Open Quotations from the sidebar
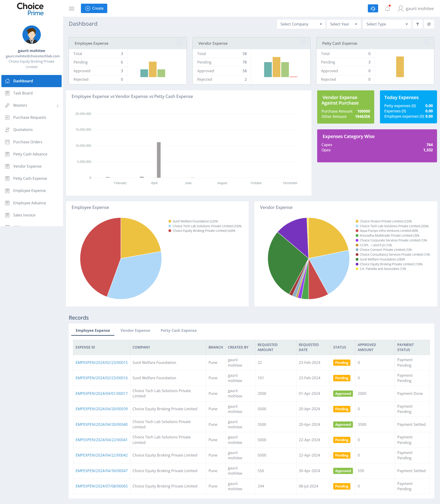Screen dimensions: 440x504 23,129
